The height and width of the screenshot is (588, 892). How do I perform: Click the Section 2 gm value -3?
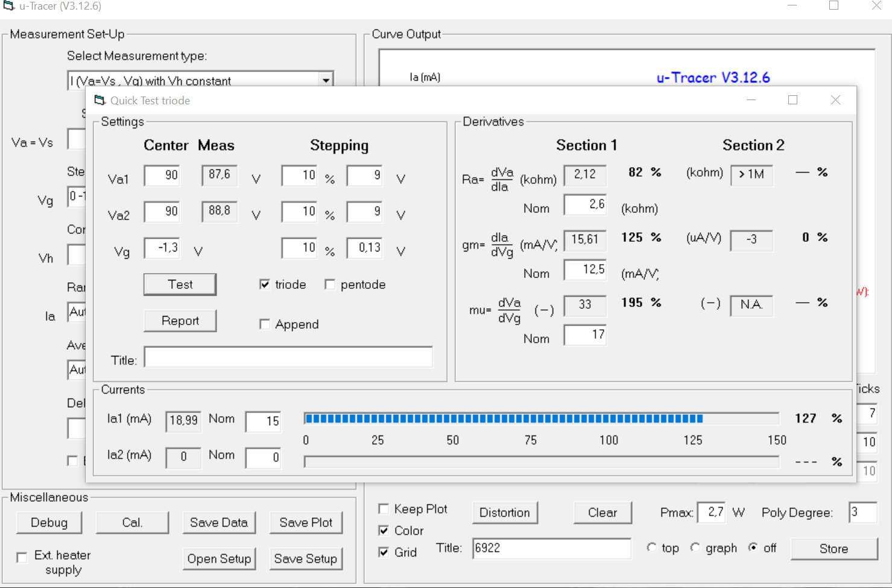click(x=751, y=240)
